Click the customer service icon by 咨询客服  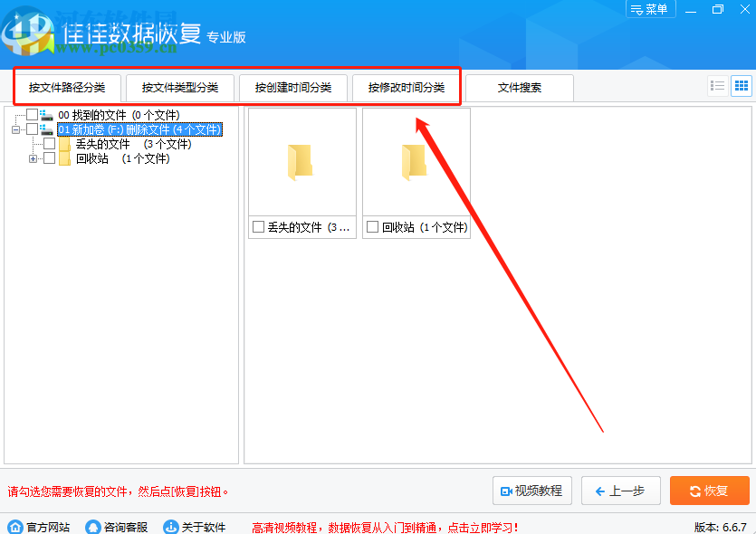click(93, 527)
